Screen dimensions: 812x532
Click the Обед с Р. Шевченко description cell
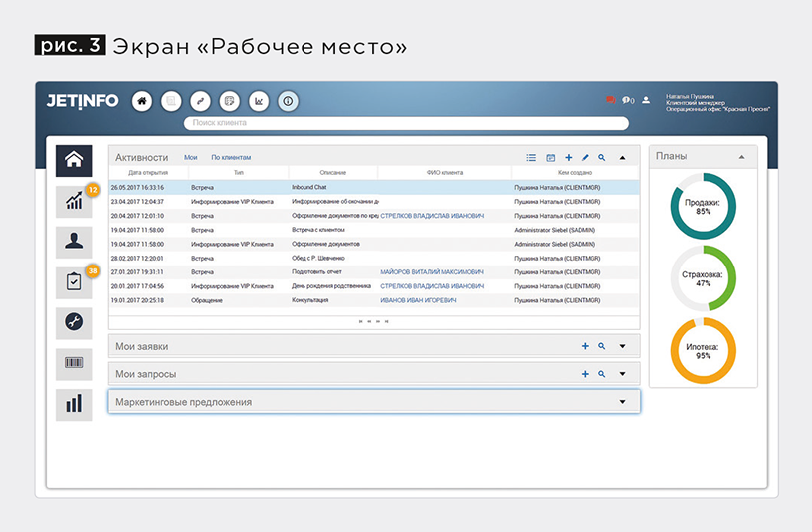[318, 258]
